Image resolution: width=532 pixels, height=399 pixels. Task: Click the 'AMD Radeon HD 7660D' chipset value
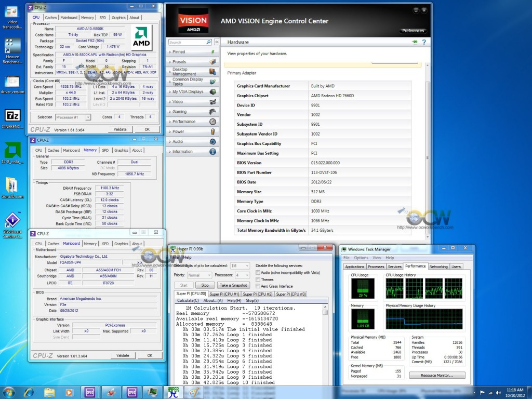pyautogui.click(x=332, y=96)
